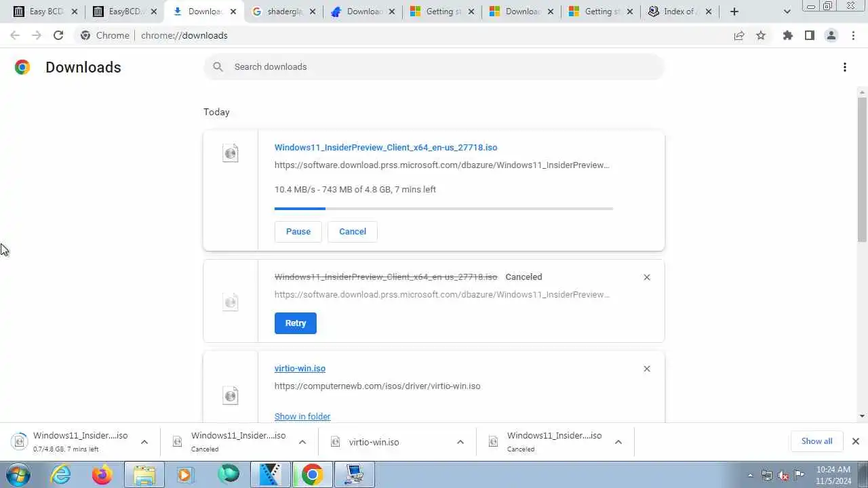Open the Extensions puzzle icon
The height and width of the screenshot is (488, 868).
pyautogui.click(x=787, y=35)
